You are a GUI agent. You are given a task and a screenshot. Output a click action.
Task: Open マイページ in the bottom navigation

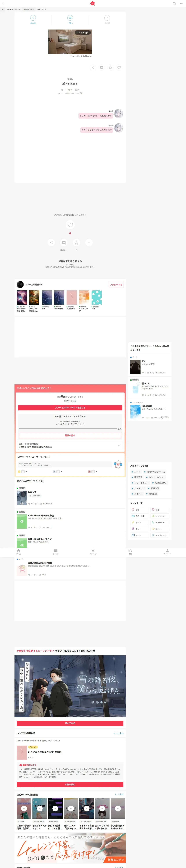[x=167, y=552]
